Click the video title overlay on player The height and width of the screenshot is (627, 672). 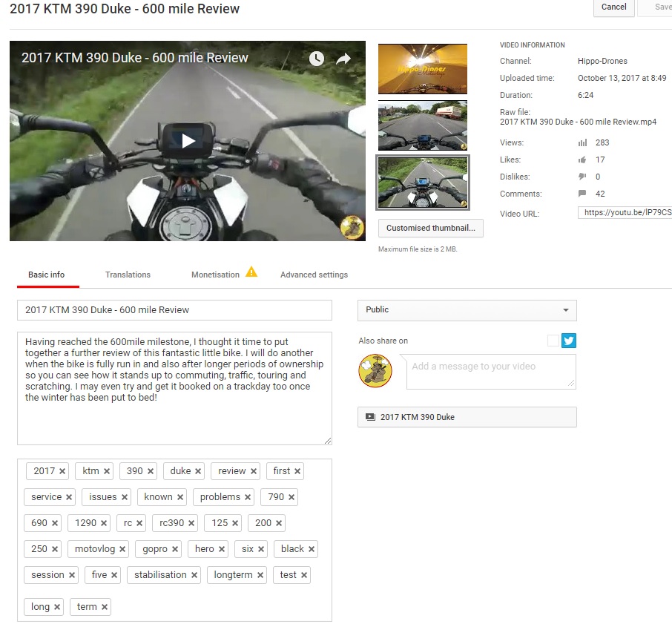[x=134, y=57]
